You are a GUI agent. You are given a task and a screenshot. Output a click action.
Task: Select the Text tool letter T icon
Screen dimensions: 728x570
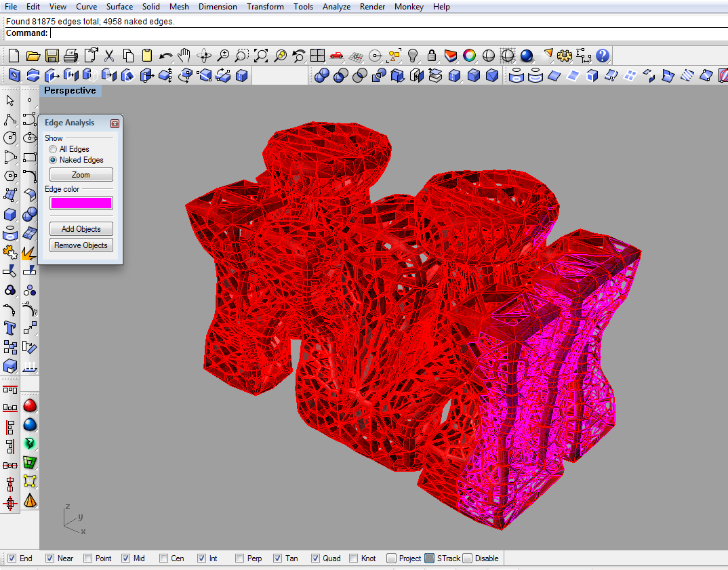pos(10,329)
